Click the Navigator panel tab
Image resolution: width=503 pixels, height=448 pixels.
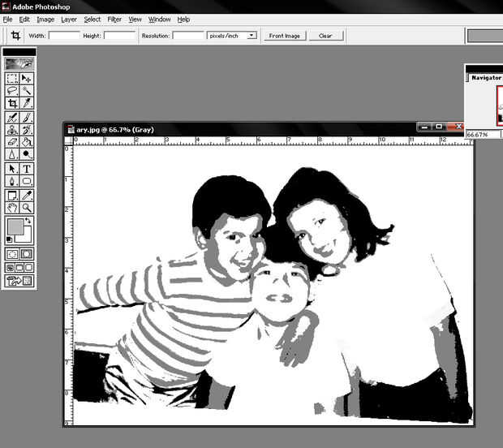(x=487, y=78)
